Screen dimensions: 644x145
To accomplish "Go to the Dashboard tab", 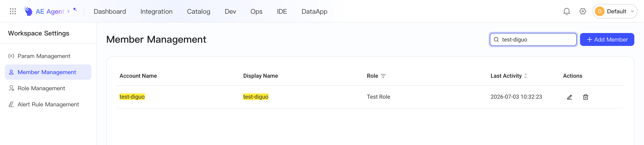I will coord(110,11).
